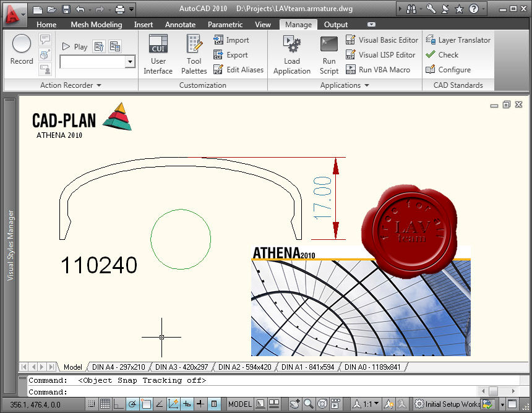Open the CUI User Interface editor
The width and height of the screenshot is (532, 413).
tap(158, 54)
